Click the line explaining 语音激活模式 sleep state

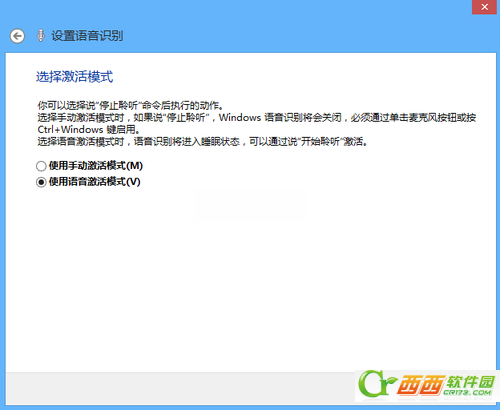pos(203,142)
